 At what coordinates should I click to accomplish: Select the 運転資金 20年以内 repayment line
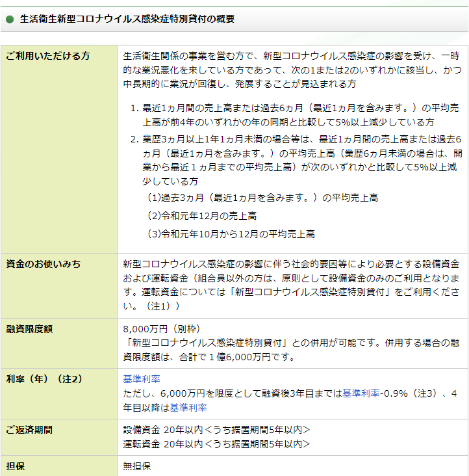coord(216,444)
